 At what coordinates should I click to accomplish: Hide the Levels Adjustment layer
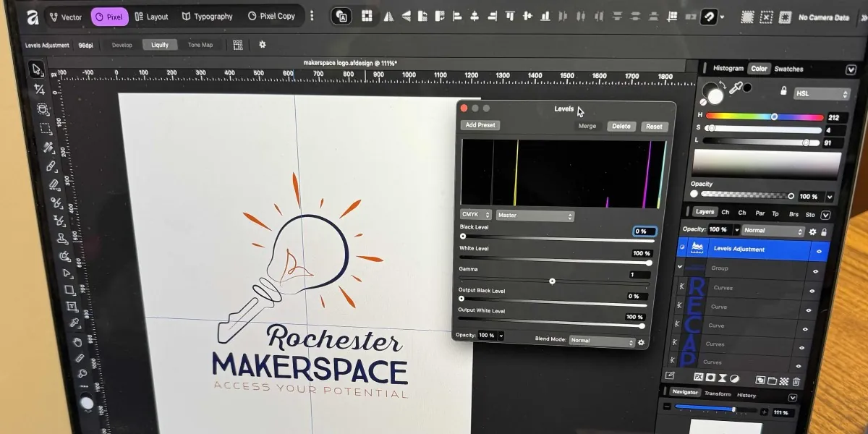point(819,251)
